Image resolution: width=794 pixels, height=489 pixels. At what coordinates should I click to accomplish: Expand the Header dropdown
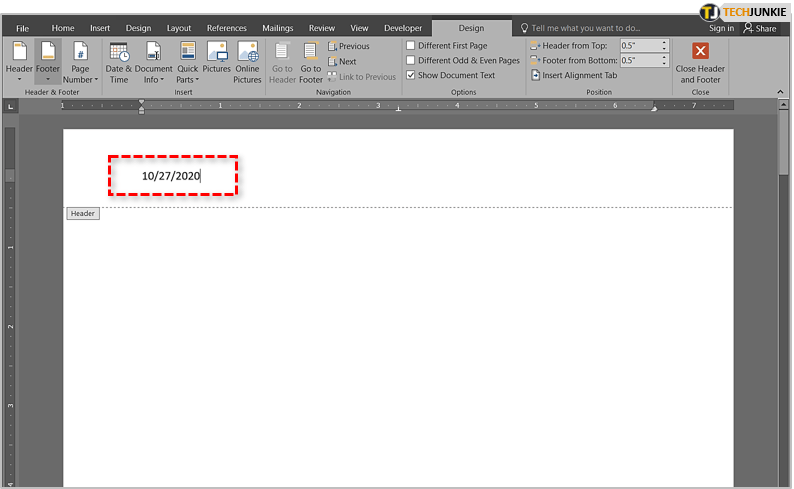[19, 62]
